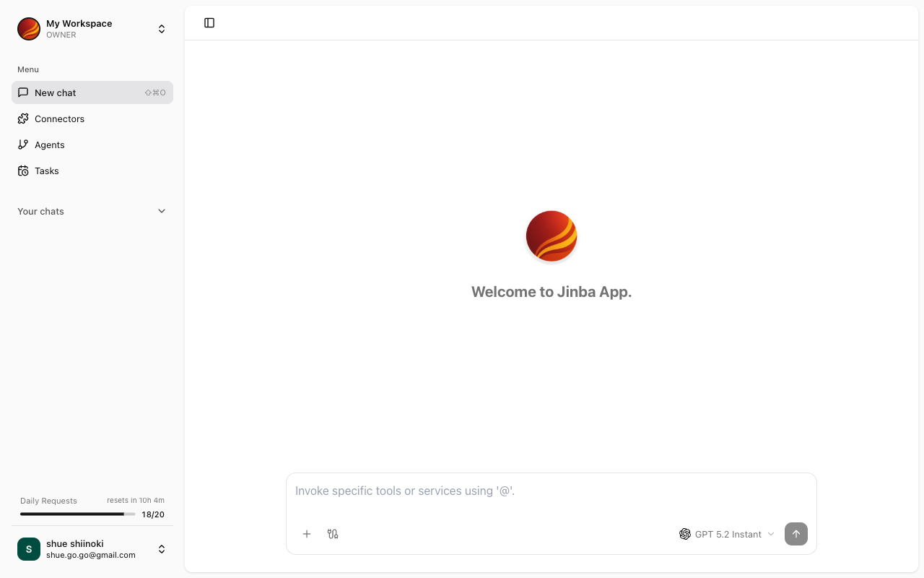Click the shue shiinoki profile avatar
The image size is (924, 578).
point(28,549)
